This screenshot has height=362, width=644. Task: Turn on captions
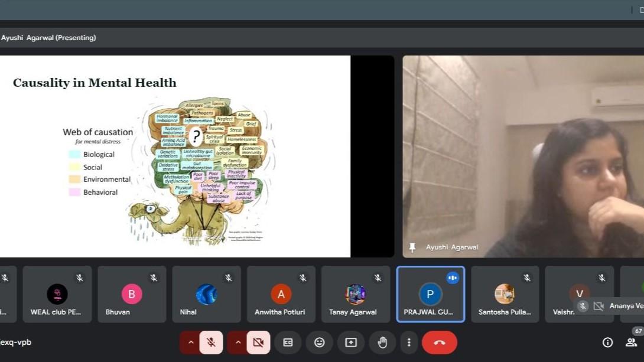pos(288,343)
